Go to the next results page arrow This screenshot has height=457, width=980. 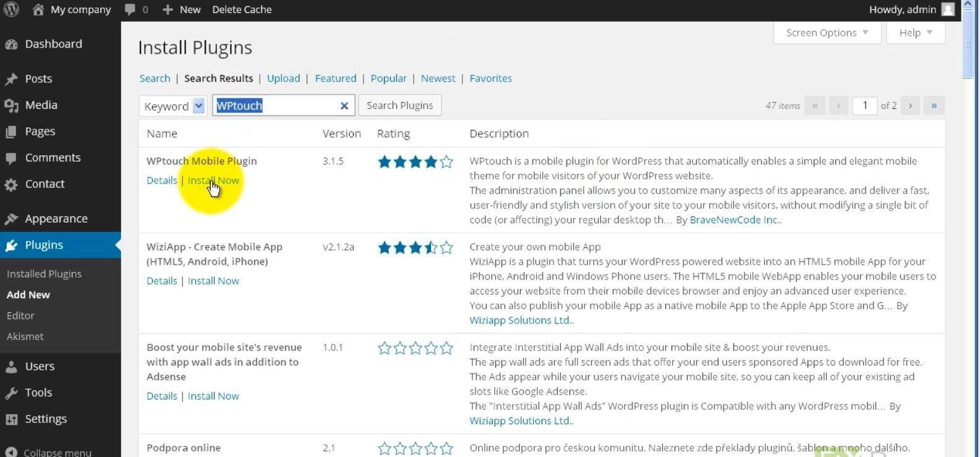tap(910, 106)
